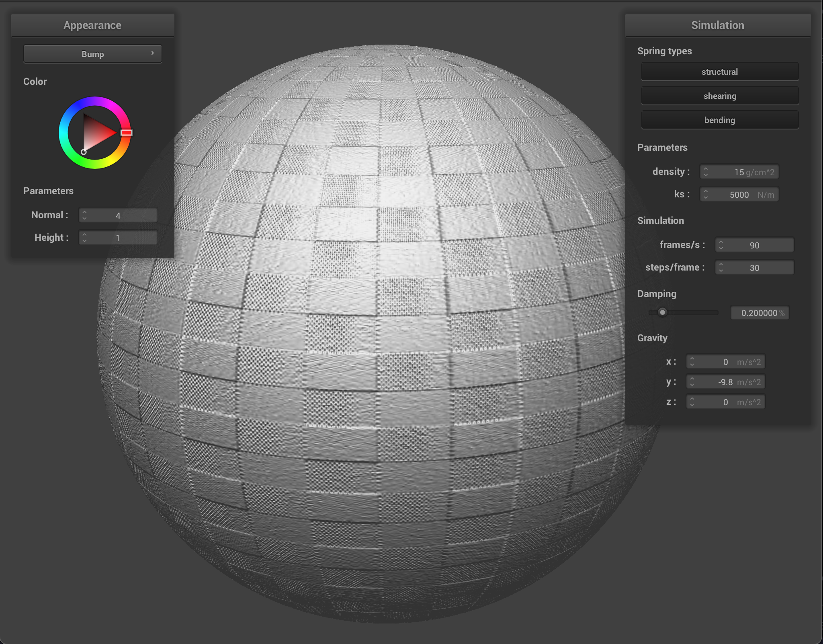
Task: Increase the density value with its spinner arrows
Action: [706, 169]
